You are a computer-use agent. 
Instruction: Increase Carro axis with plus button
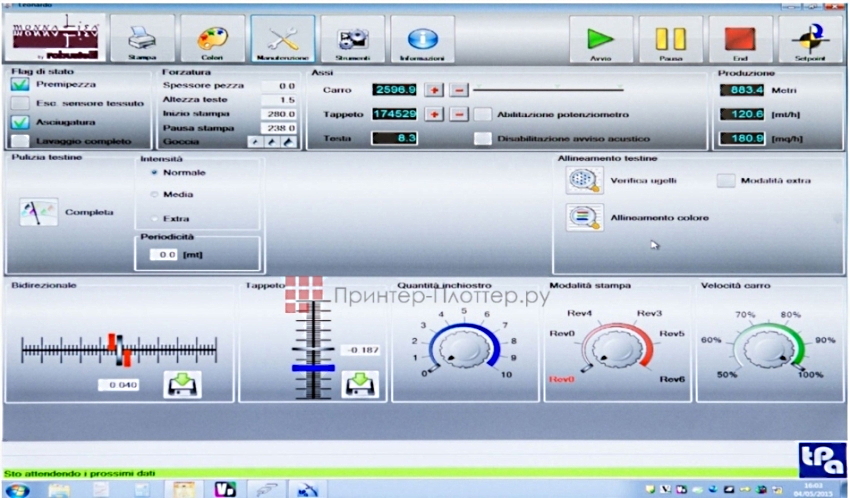(435, 90)
